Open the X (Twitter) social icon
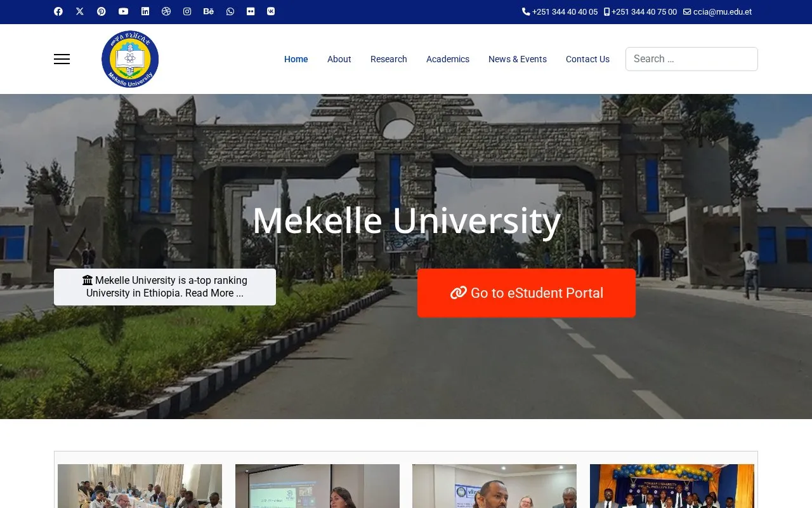Viewport: 812px width, 508px height. coord(80,11)
